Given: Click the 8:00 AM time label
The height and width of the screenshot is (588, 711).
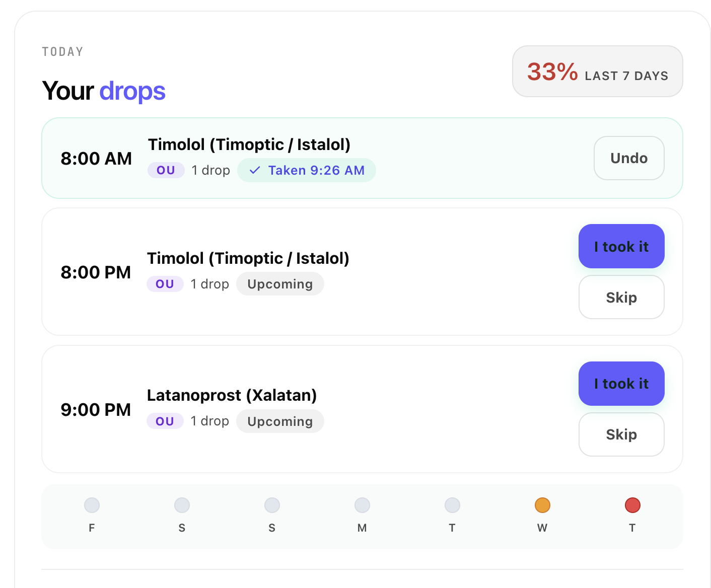Looking at the screenshot, I should [96, 159].
